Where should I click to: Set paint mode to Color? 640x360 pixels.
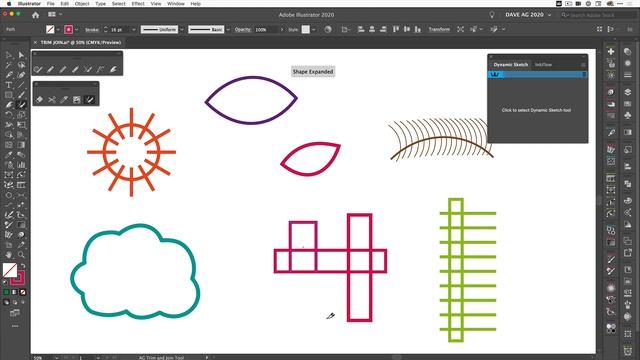pos(6,292)
